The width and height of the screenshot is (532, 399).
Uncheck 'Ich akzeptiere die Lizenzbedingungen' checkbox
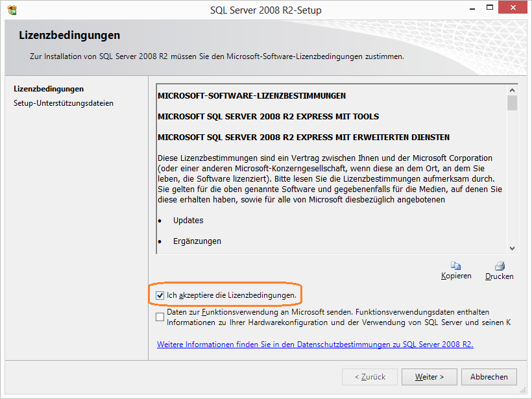160,295
